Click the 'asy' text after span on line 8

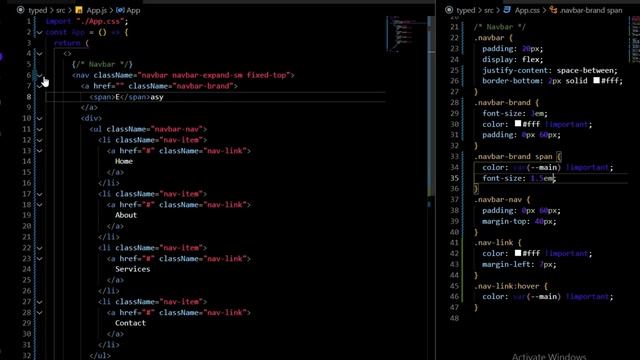tap(157, 97)
